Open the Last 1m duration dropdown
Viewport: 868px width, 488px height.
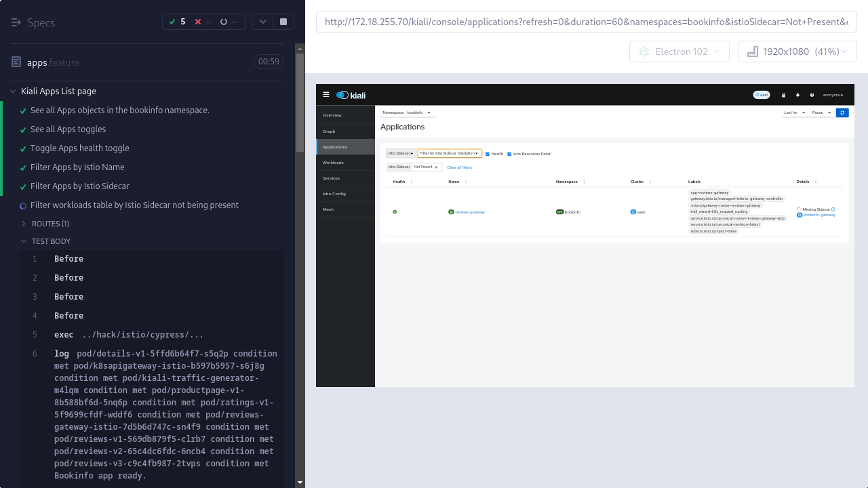coord(794,113)
